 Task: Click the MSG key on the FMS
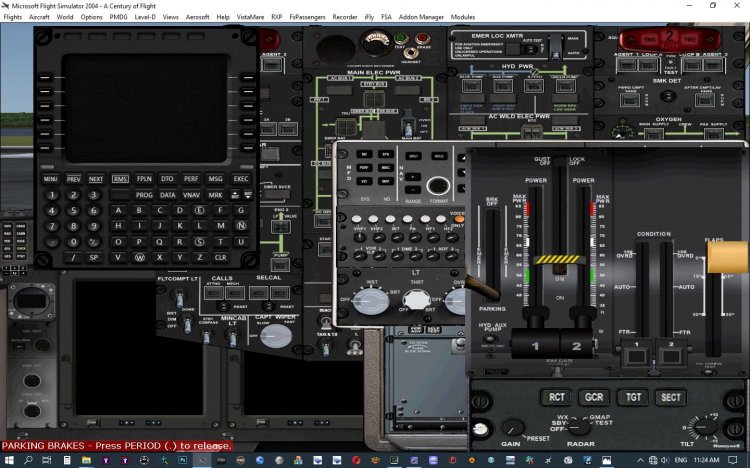pyautogui.click(x=216, y=179)
